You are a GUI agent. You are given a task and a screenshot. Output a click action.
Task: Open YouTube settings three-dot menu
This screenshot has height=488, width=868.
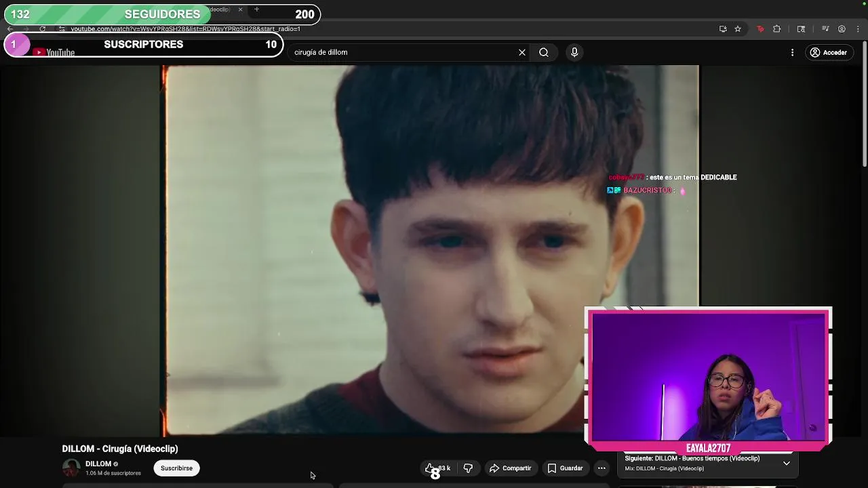(792, 52)
